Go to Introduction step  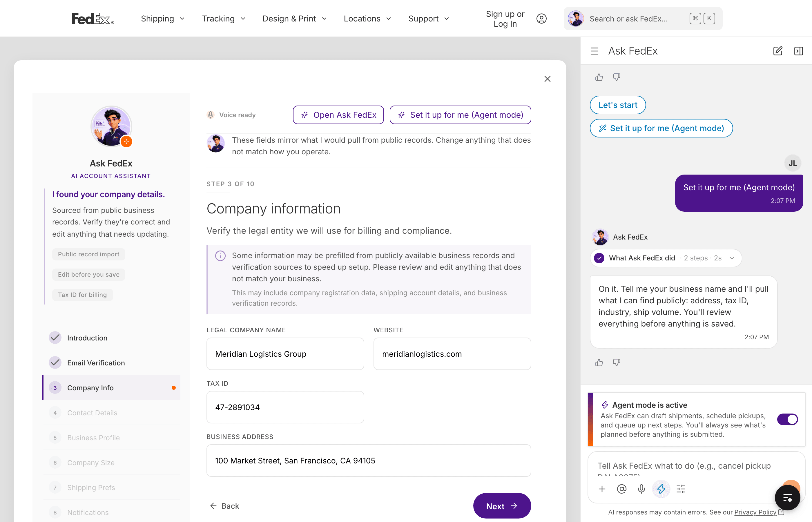[111, 338]
